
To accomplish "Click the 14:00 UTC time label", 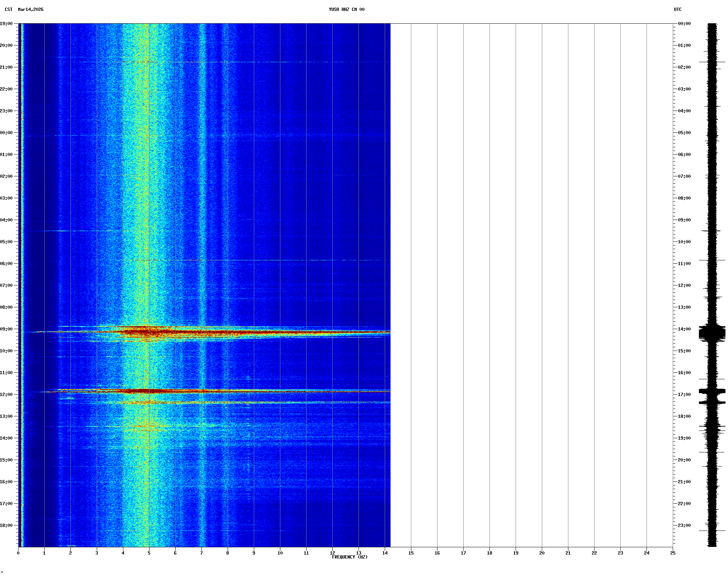I will 684,329.
